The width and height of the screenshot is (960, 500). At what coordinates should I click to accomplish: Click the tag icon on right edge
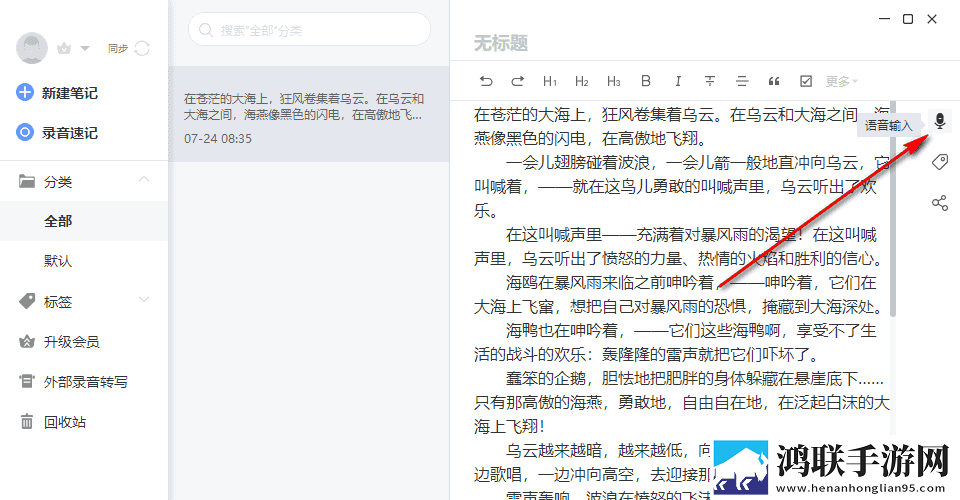click(940, 162)
